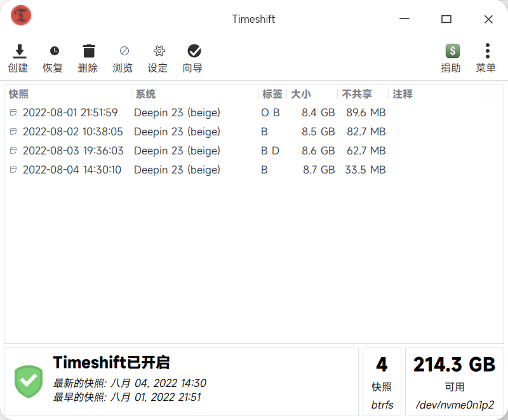The width and height of the screenshot is (508, 420).
Task: Maximize the Timeshift window
Action: pyautogui.click(x=446, y=19)
